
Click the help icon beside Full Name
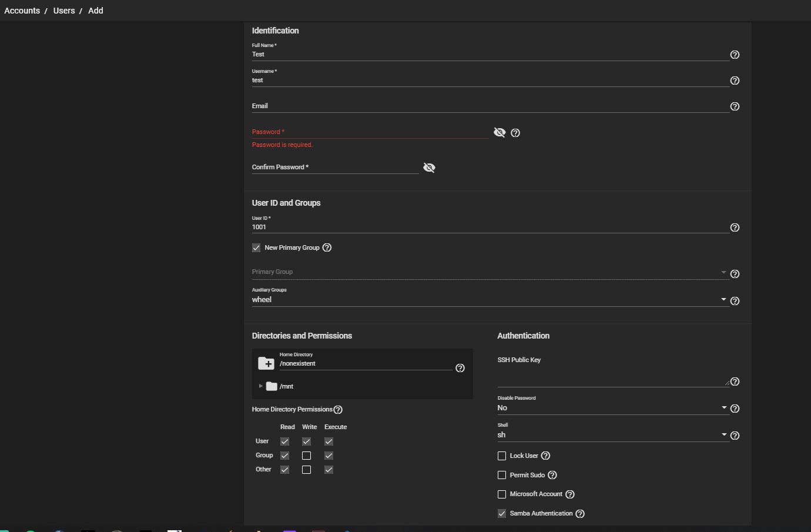point(735,55)
